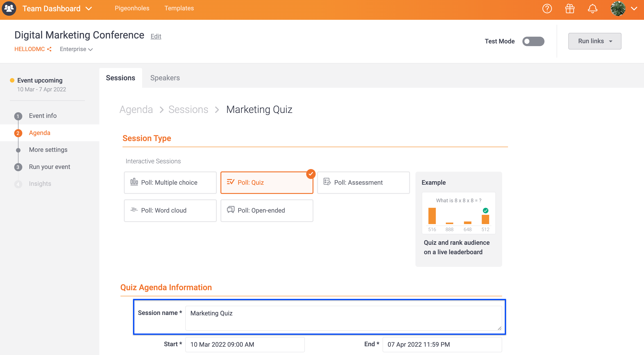The height and width of the screenshot is (355, 644).
Task: Click the Digital Marketing Conference title
Action: 79,35
